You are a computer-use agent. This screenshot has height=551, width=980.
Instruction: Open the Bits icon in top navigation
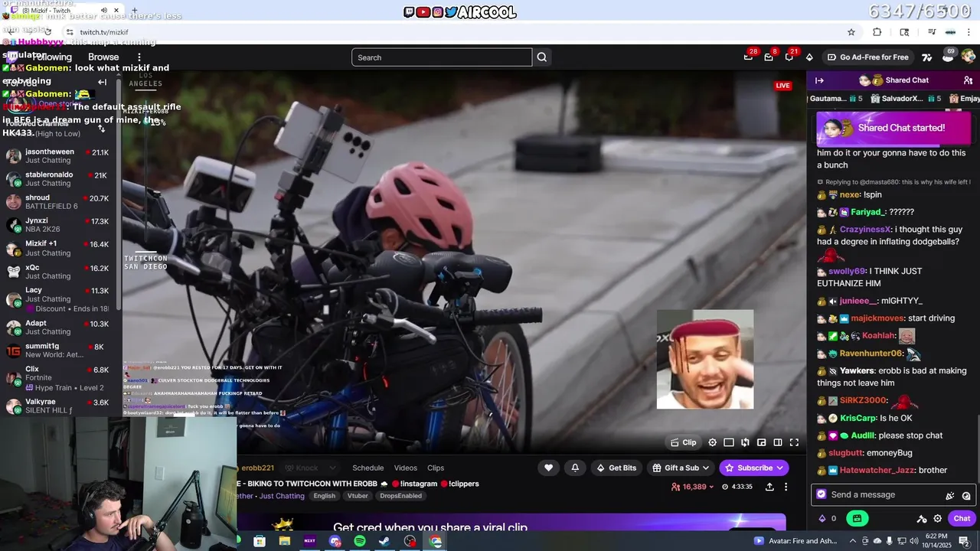[809, 57]
